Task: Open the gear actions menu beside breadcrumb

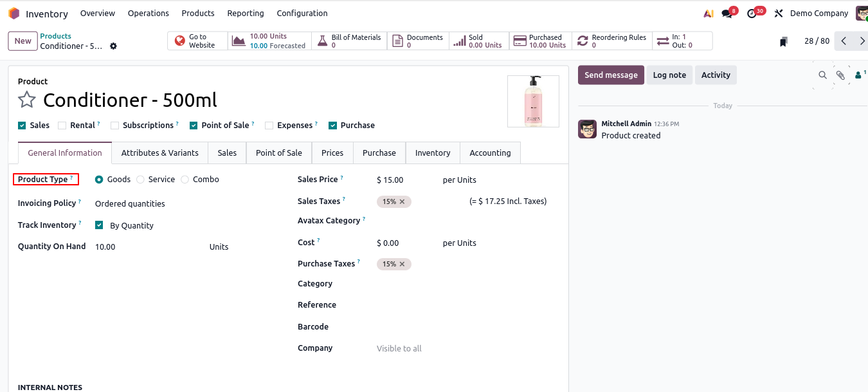Action: coord(113,46)
